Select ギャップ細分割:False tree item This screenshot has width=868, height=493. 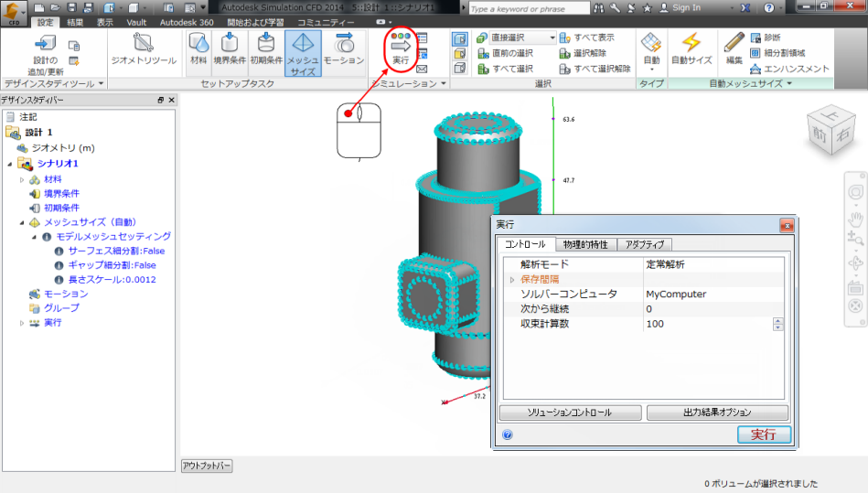point(112,265)
